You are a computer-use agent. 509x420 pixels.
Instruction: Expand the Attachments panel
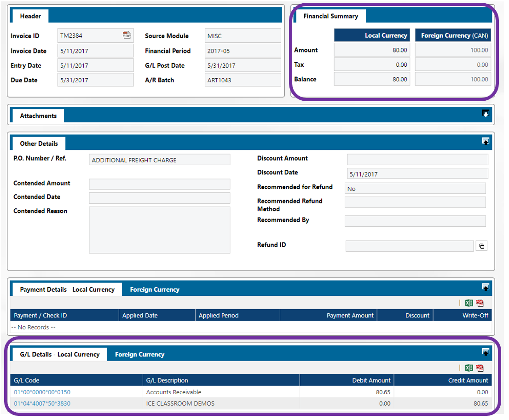click(x=485, y=114)
